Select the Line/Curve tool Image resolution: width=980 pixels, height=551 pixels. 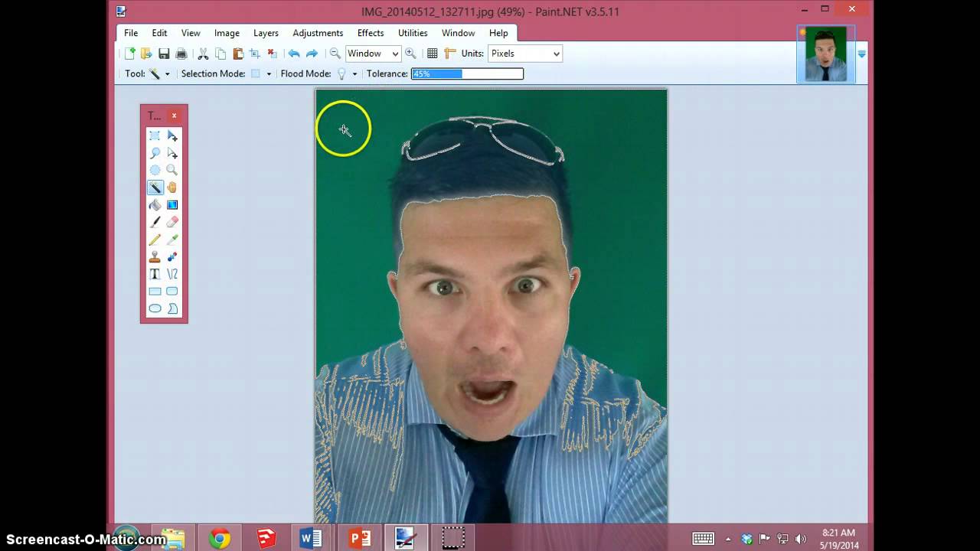coord(172,274)
